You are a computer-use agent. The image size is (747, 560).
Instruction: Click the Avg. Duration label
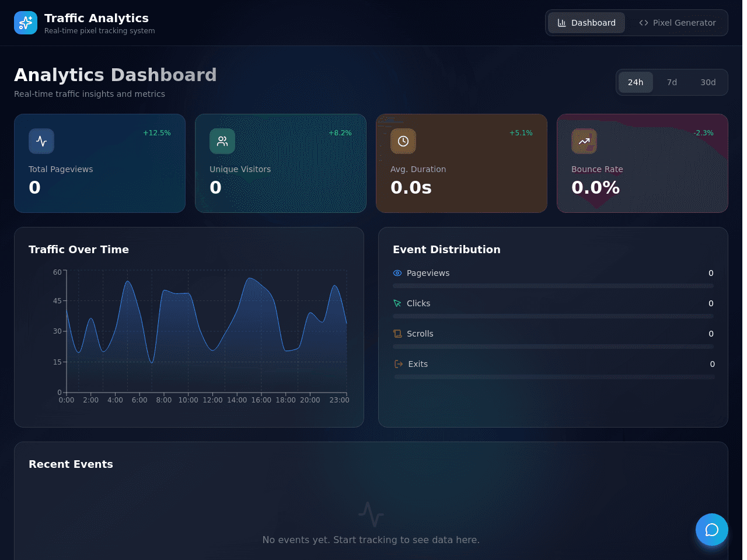point(418,169)
